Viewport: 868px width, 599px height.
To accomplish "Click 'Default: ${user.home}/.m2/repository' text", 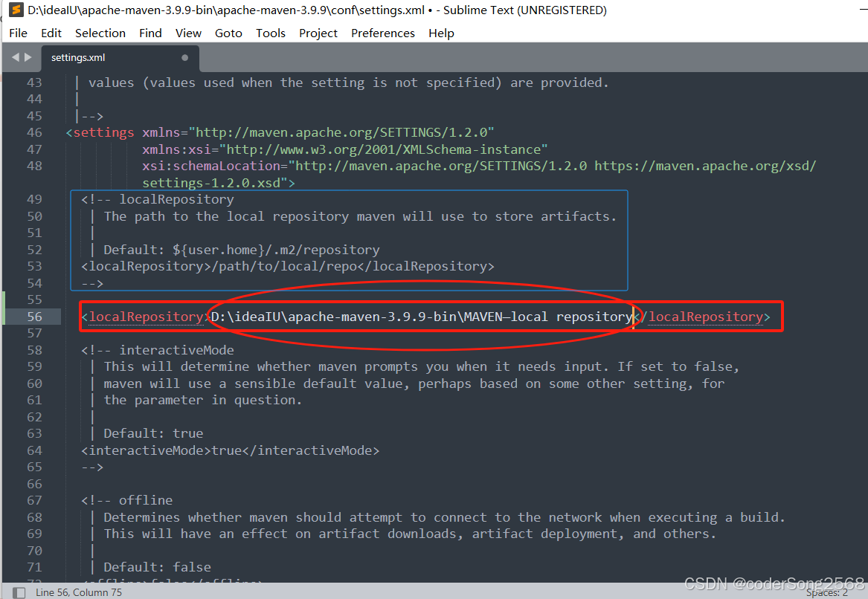I will pos(241,250).
